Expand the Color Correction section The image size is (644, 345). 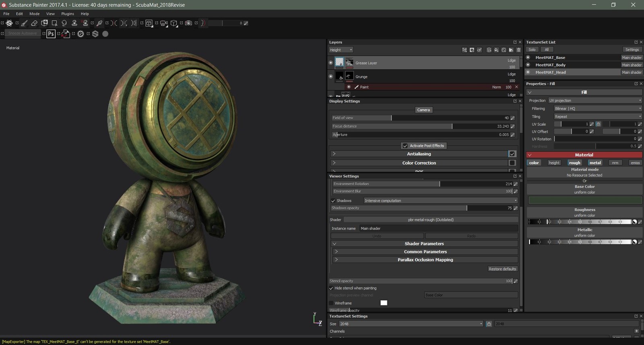(334, 163)
